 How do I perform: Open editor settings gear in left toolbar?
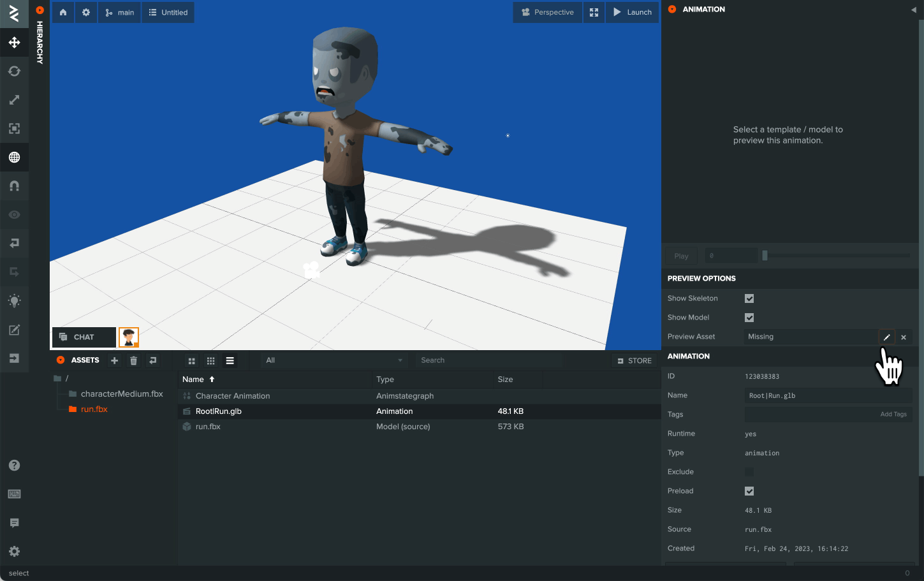[x=14, y=552]
